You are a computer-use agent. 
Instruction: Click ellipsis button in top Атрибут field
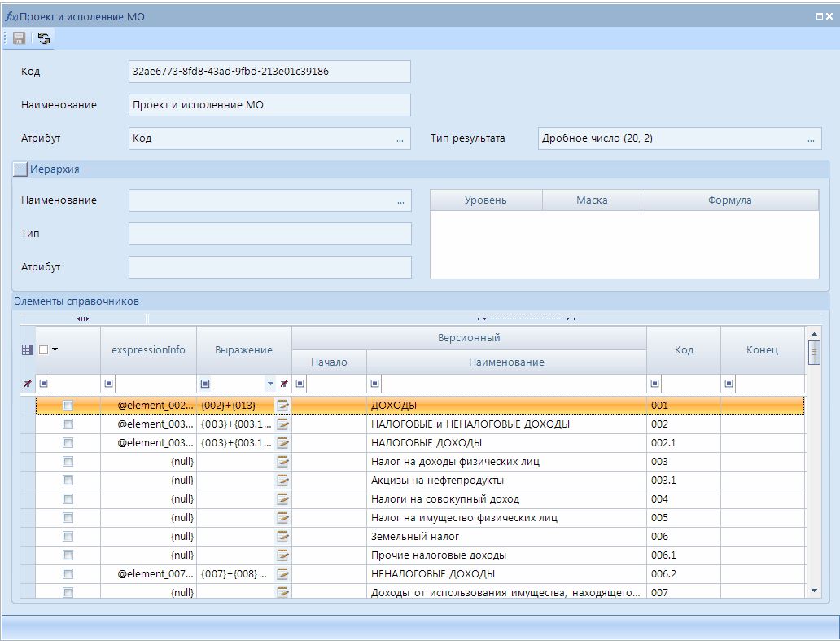[400, 139]
